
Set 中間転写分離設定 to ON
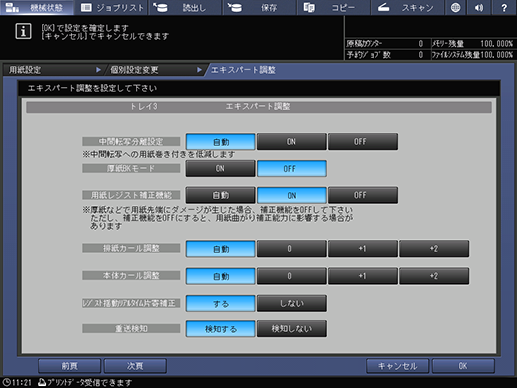coord(292,142)
